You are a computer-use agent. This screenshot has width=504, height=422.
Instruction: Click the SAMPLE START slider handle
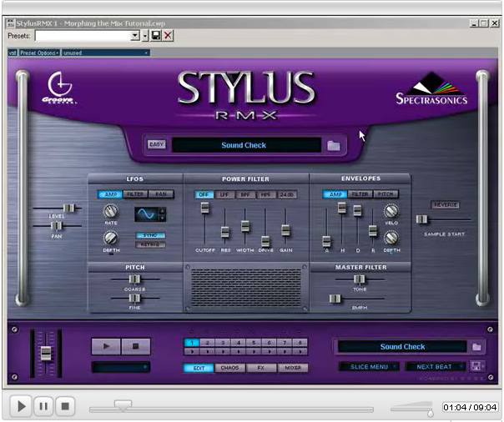(421, 219)
